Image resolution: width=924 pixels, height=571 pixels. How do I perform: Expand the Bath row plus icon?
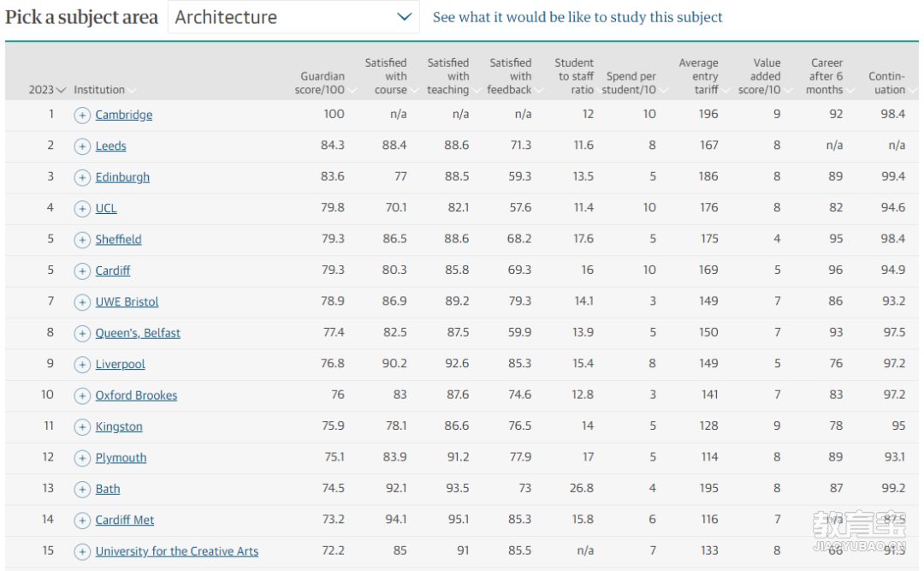click(x=82, y=490)
